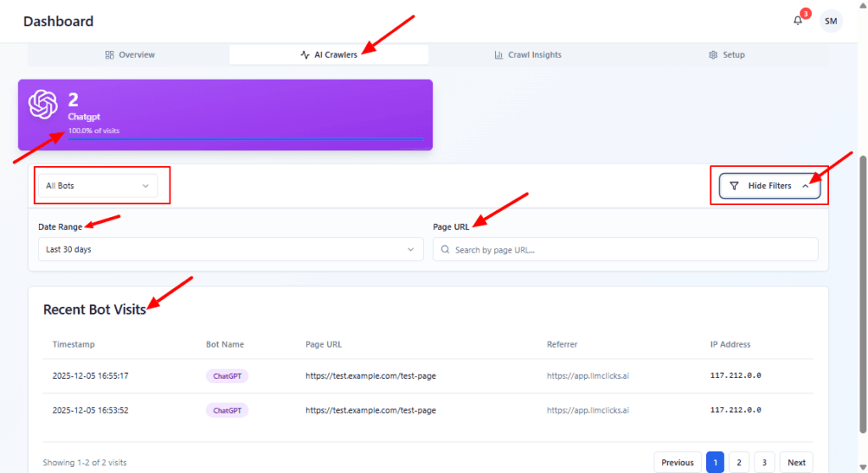This screenshot has width=868, height=473.
Task: Switch to the AI Crawlers tab
Action: pyautogui.click(x=329, y=55)
